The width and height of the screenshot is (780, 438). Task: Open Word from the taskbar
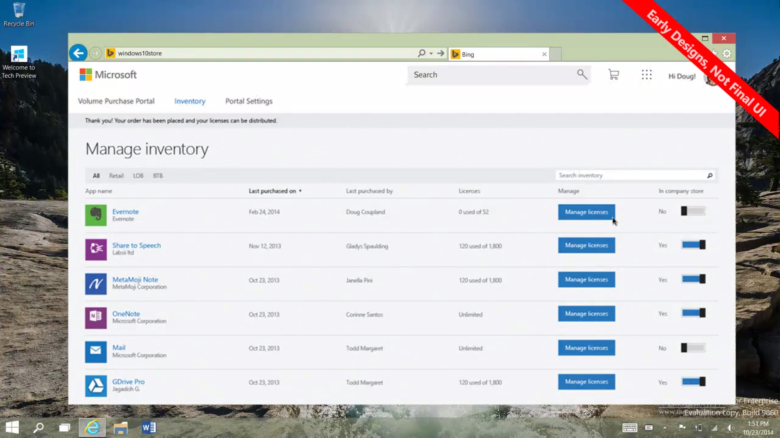[149, 427]
